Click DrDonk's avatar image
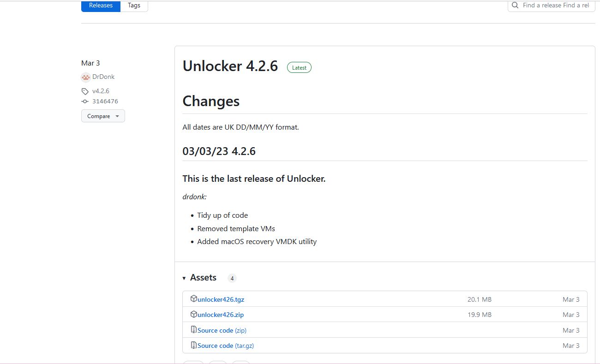The height and width of the screenshot is (364, 600). tap(85, 77)
